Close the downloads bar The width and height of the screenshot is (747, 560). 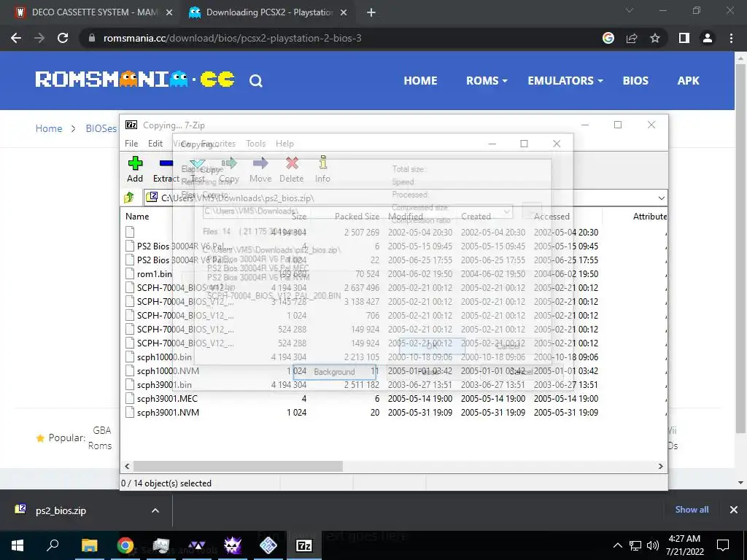coord(734,510)
